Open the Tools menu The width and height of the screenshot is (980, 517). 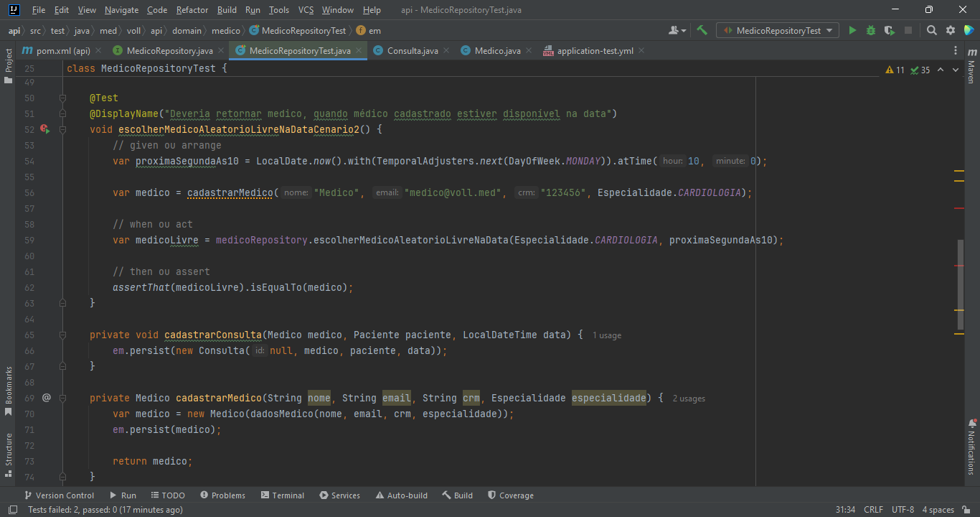[x=279, y=10]
